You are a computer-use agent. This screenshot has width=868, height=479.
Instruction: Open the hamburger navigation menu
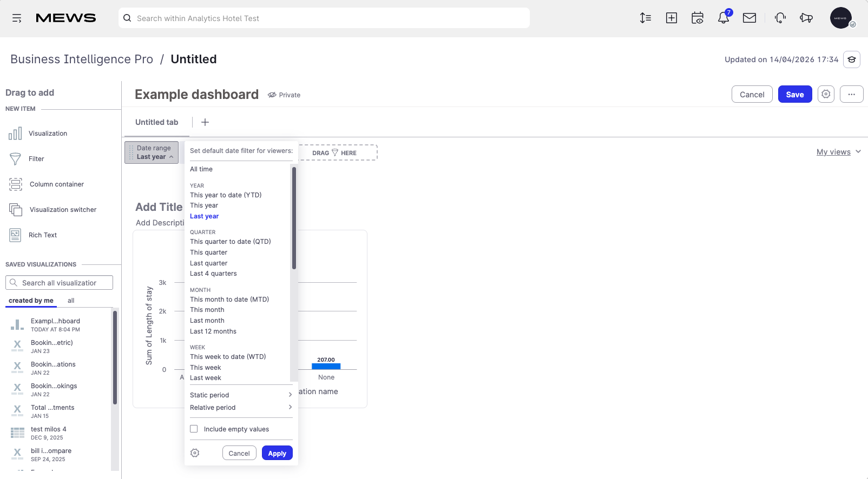[x=17, y=18]
